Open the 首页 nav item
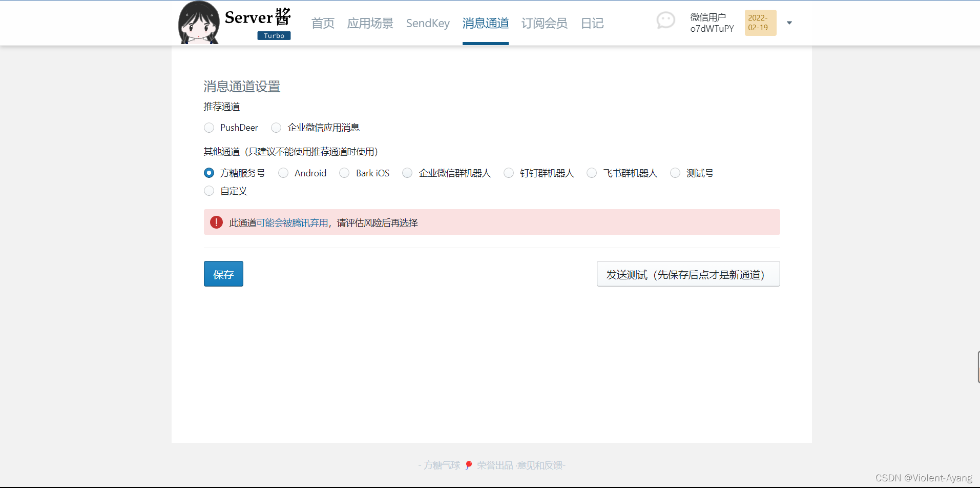This screenshot has width=980, height=488. (323, 23)
